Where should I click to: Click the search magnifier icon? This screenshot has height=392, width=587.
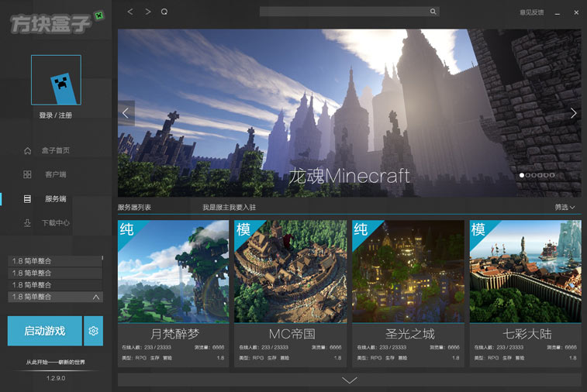coord(433,12)
